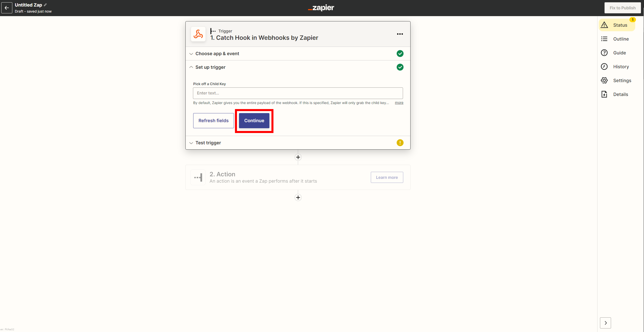Click the yellow warning badge on Test trigger
644x332 pixels.
400,143
